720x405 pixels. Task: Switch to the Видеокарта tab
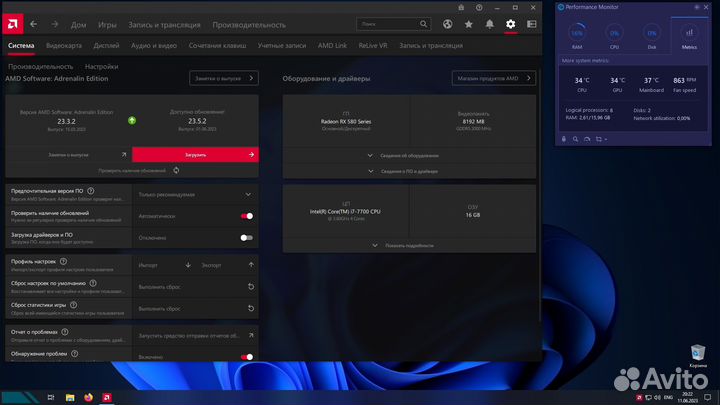pyautogui.click(x=64, y=45)
